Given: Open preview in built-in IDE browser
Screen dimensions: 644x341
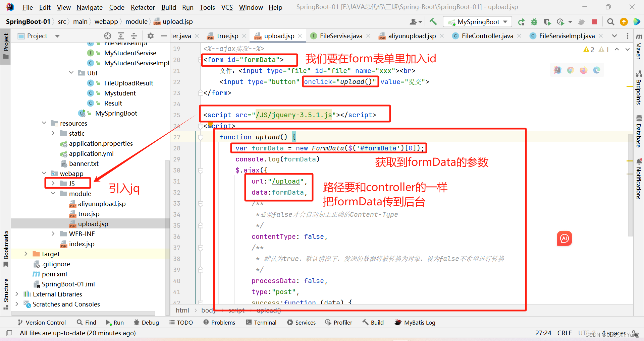Looking at the screenshot, I should click(557, 70).
